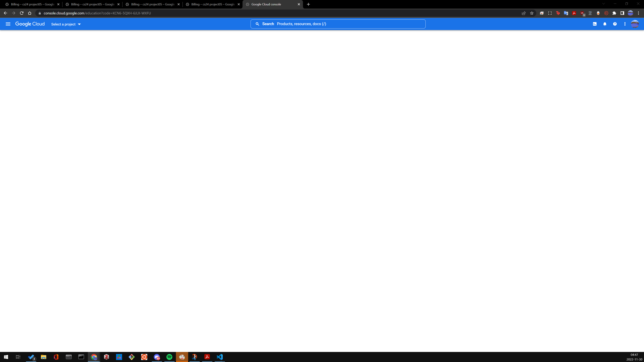Open the Google Cloud navigation menu
The image size is (644, 362).
(x=8, y=24)
